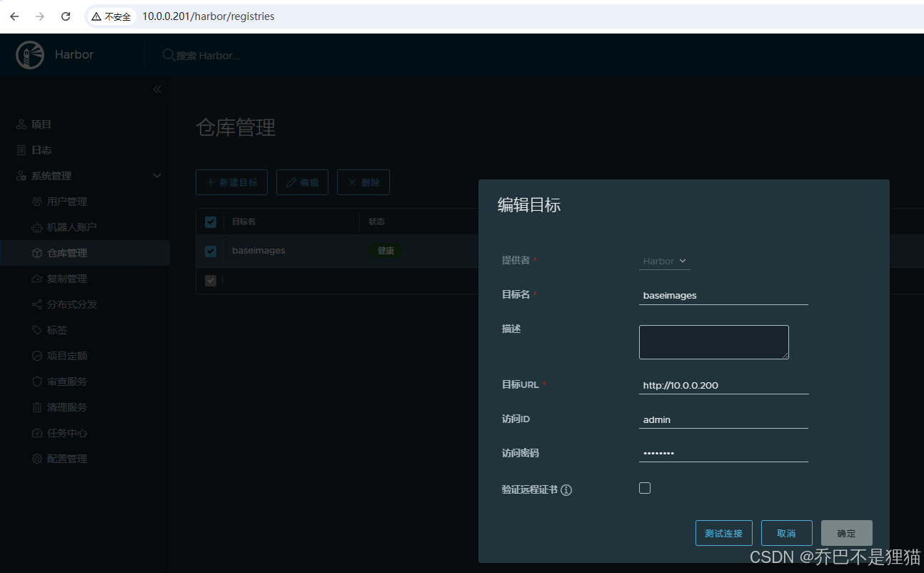Open 分布式分发 in the sidebar
This screenshot has height=573, width=924.
point(72,304)
